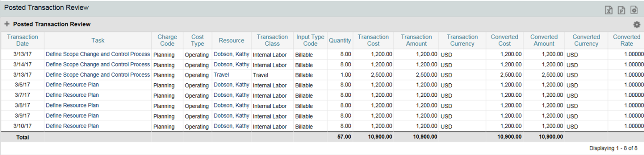The height and width of the screenshot is (155, 644).
Task: Select the 3/10/17 transaction date cell
Action: point(22,126)
